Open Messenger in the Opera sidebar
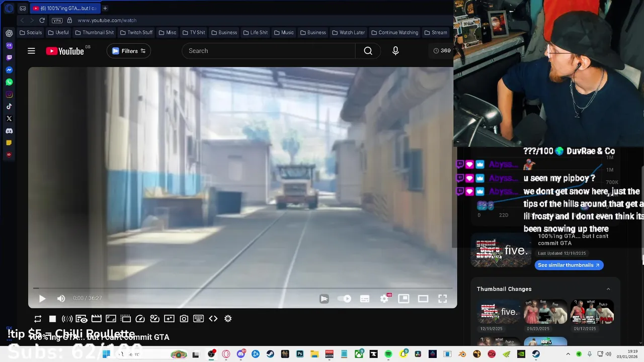Viewport: 644px width, 362px height. (9, 70)
